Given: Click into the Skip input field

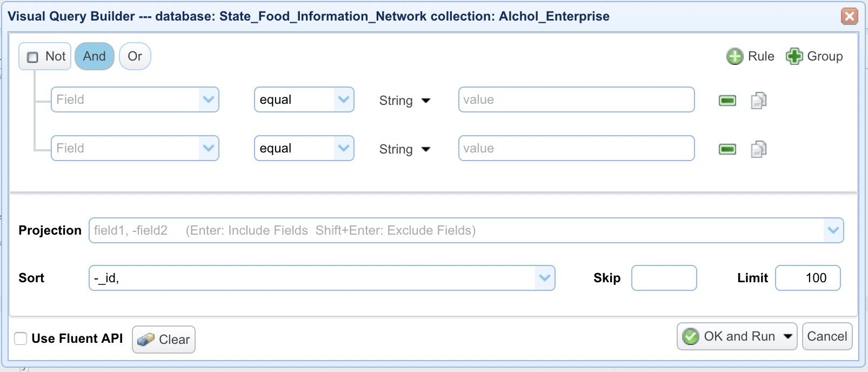Looking at the screenshot, I should [664, 278].
